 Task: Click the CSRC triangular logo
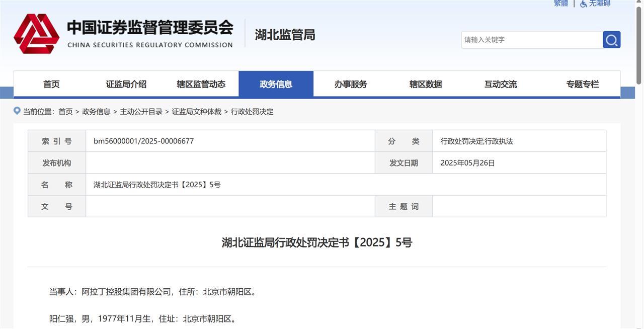point(37,32)
